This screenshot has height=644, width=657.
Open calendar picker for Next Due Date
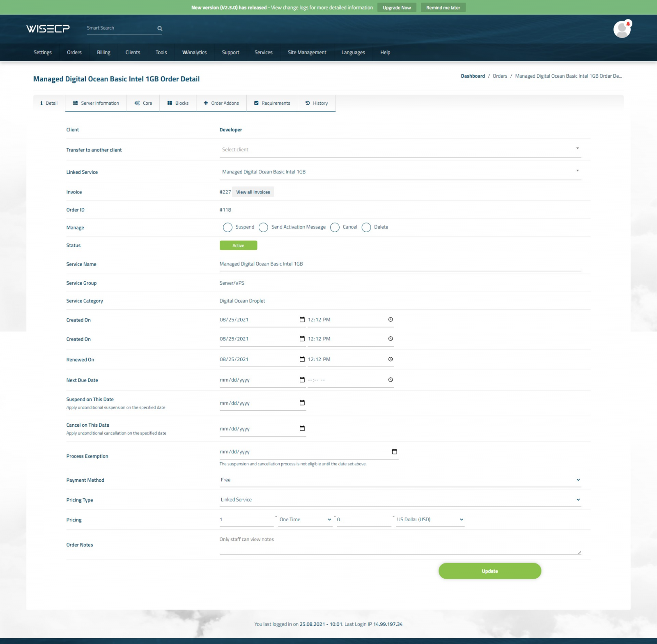tap(302, 380)
